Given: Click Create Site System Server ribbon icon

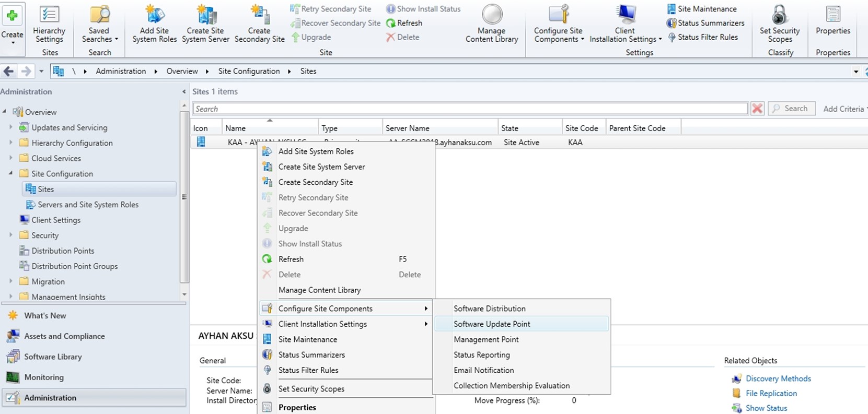Looking at the screenshot, I should point(205,25).
